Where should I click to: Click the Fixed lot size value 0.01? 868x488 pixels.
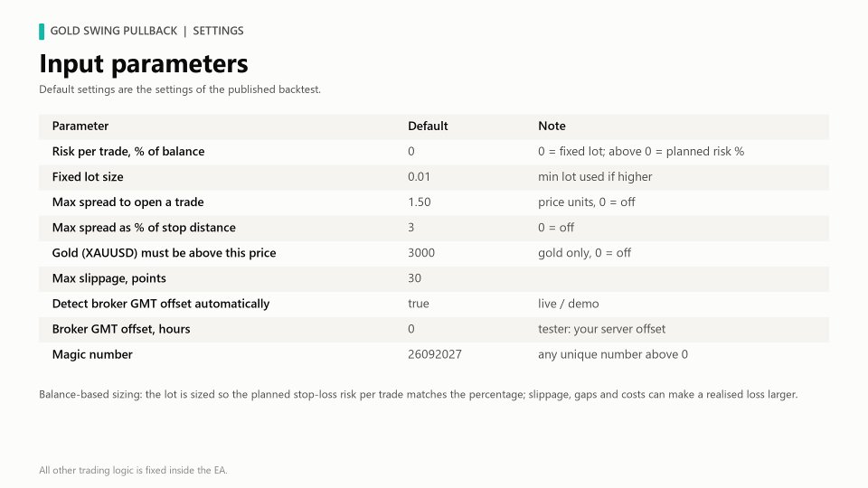[x=419, y=177]
